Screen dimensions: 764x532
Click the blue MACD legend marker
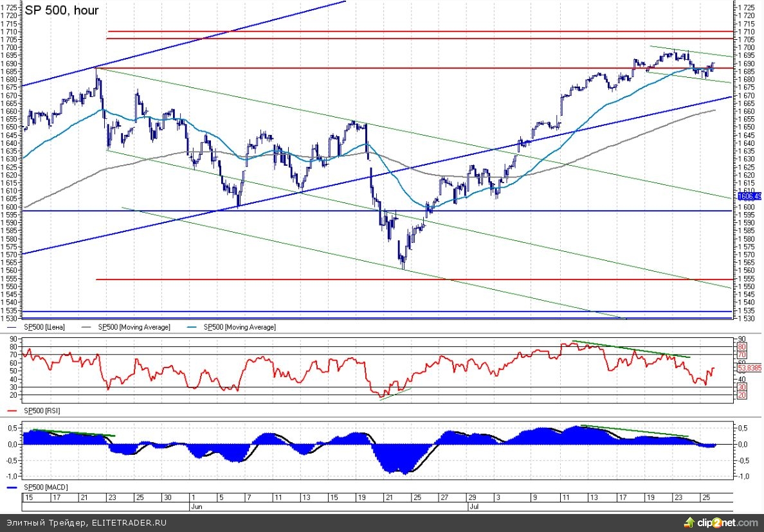12,488
